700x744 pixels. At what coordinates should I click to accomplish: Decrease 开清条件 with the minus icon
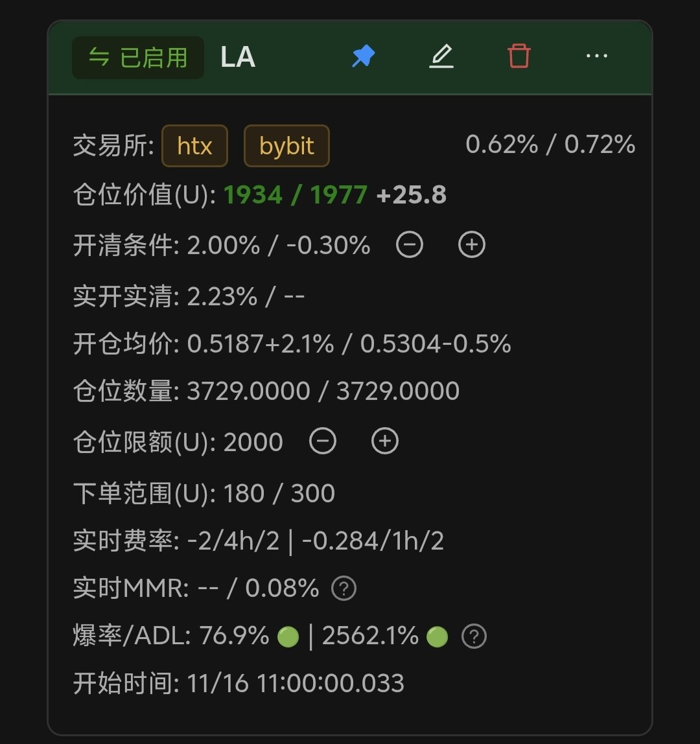click(410, 245)
